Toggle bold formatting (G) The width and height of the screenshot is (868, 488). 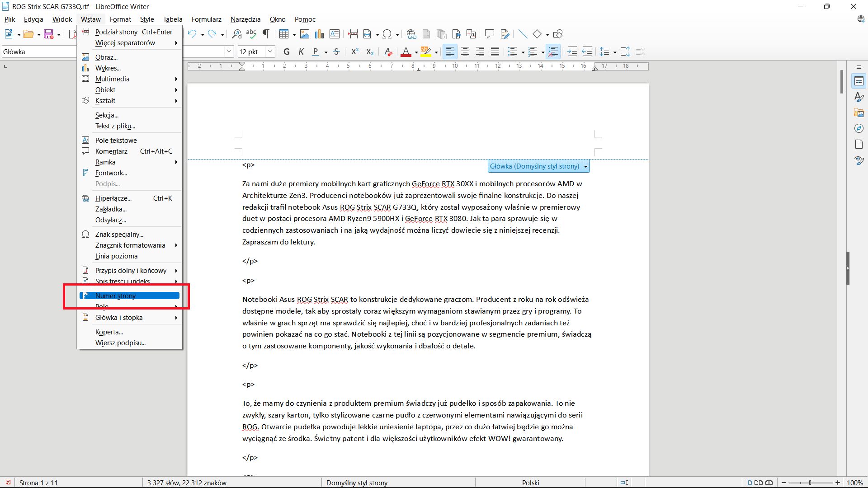pyautogui.click(x=286, y=52)
